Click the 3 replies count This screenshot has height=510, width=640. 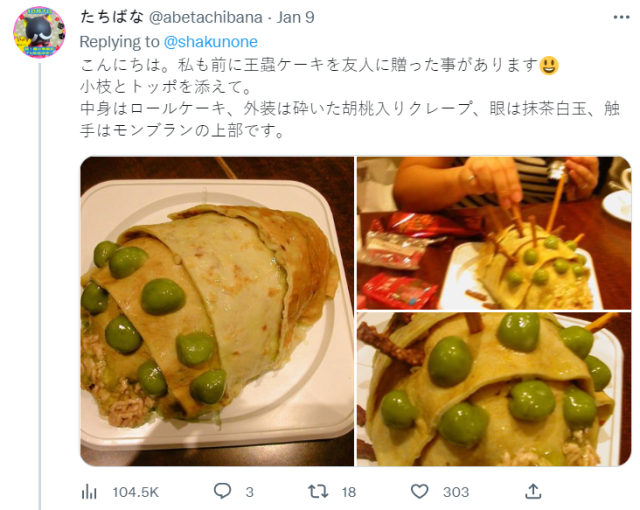tap(249, 492)
